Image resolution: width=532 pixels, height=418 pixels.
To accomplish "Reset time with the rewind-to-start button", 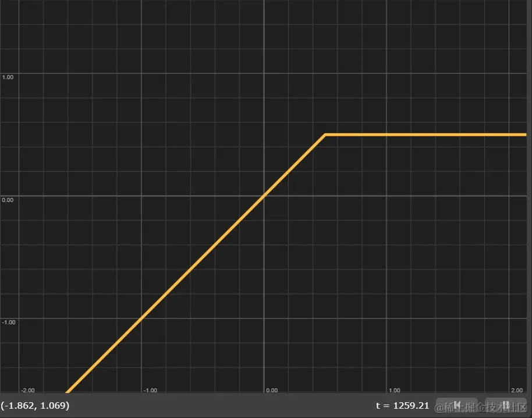I will [x=457, y=405].
